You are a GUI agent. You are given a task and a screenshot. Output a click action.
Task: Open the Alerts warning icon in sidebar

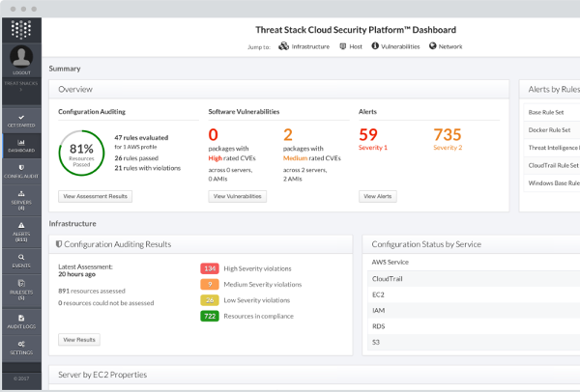tap(21, 229)
